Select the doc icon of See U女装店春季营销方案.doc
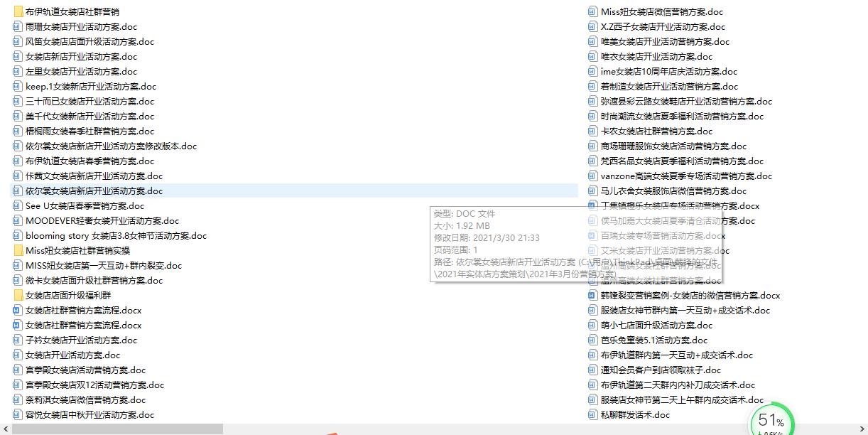The width and height of the screenshot is (868, 435). [18, 205]
